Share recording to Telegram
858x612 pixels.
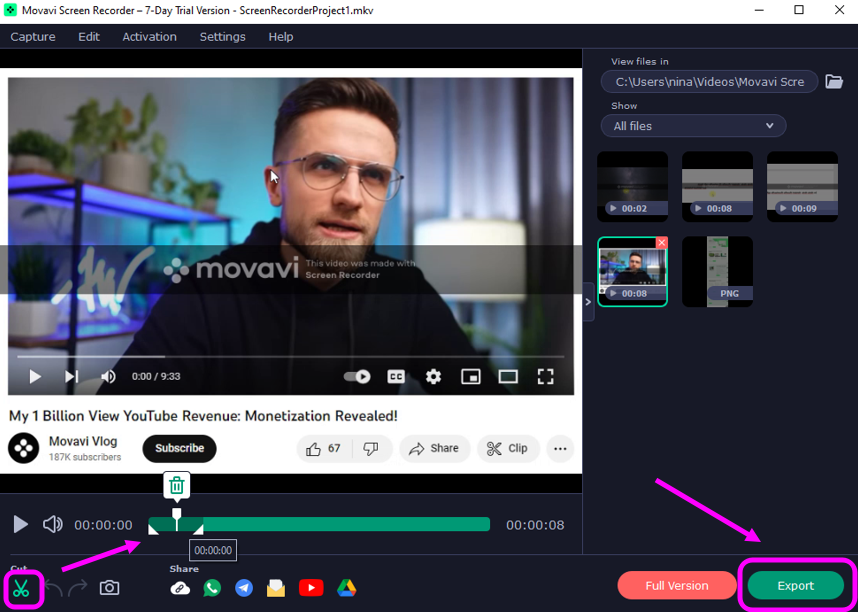(244, 588)
